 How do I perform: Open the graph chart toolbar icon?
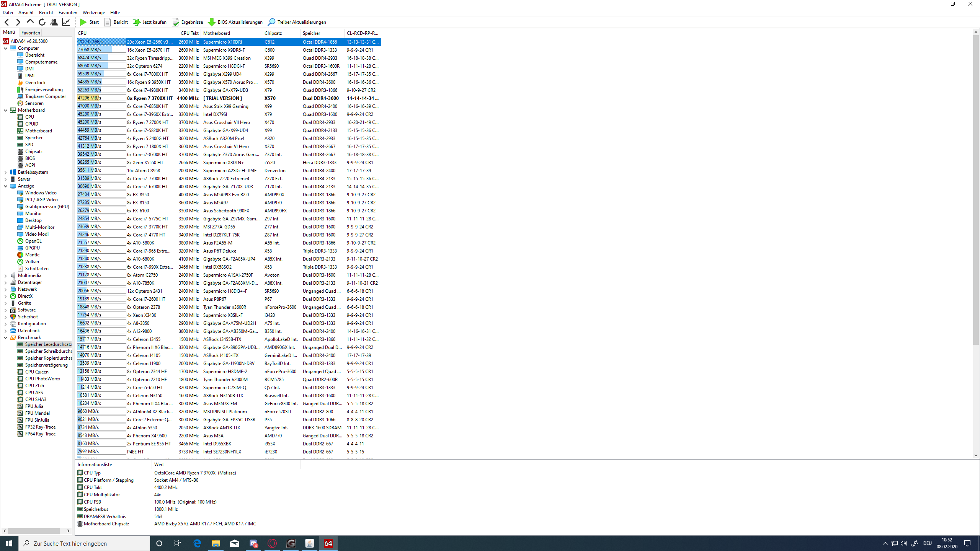click(x=66, y=22)
